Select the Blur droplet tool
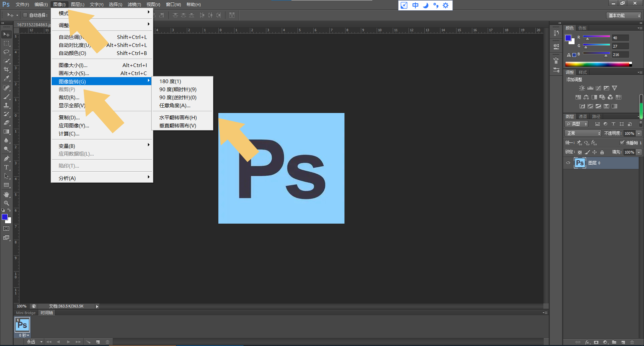Screen dimensions: 644x346 click(6, 140)
